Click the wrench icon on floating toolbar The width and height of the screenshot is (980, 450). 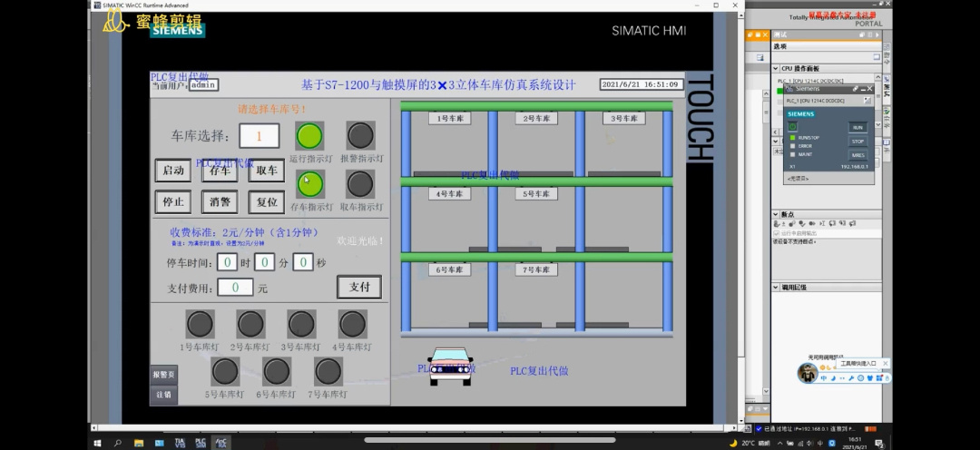tap(851, 378)
